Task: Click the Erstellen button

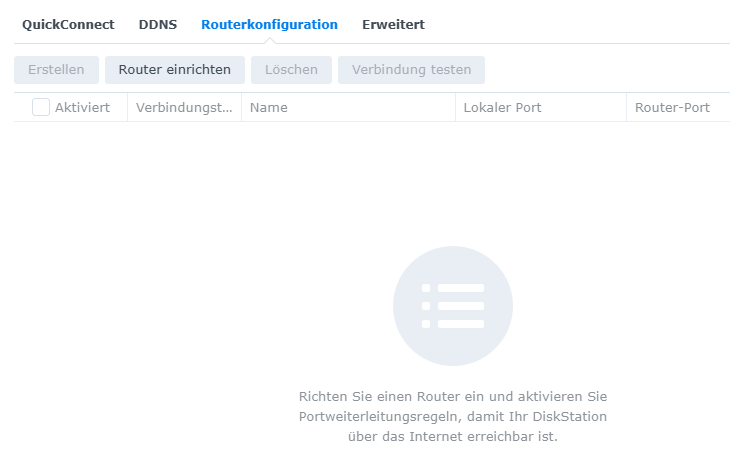Action: [x=56, y=70]
